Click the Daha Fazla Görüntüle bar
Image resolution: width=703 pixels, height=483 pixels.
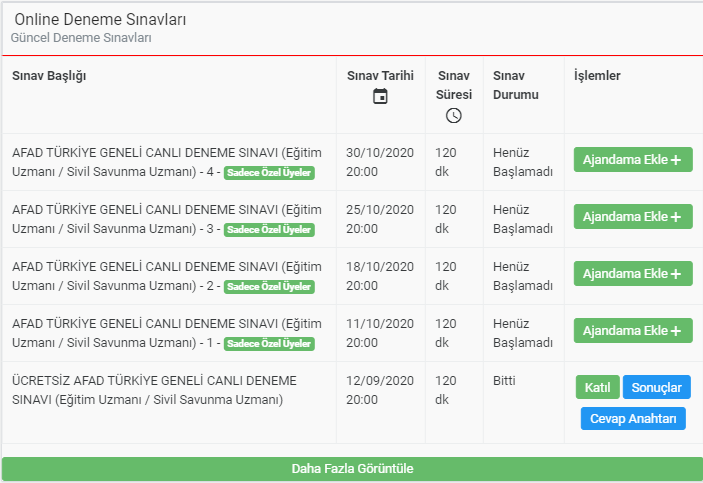click(x=352, y=469)
